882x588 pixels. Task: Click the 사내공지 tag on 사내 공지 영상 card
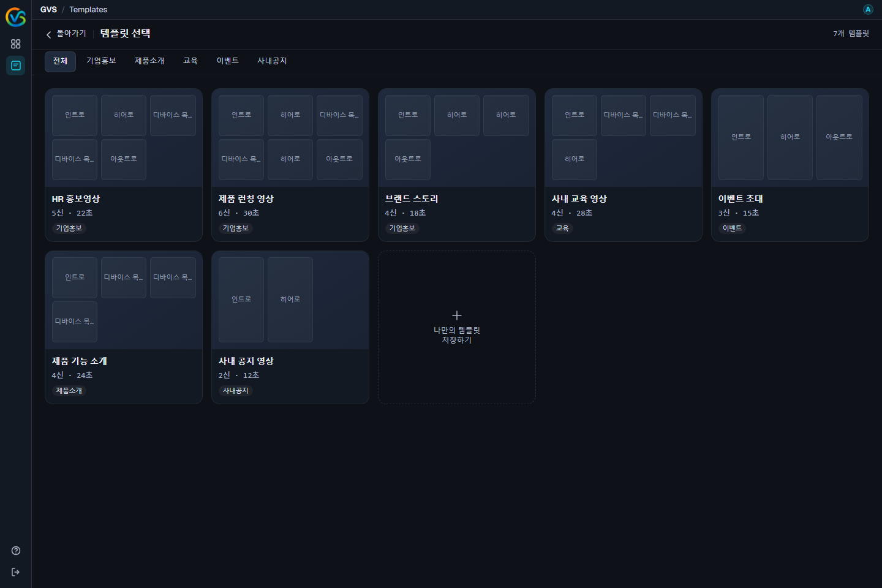[236, 391]
